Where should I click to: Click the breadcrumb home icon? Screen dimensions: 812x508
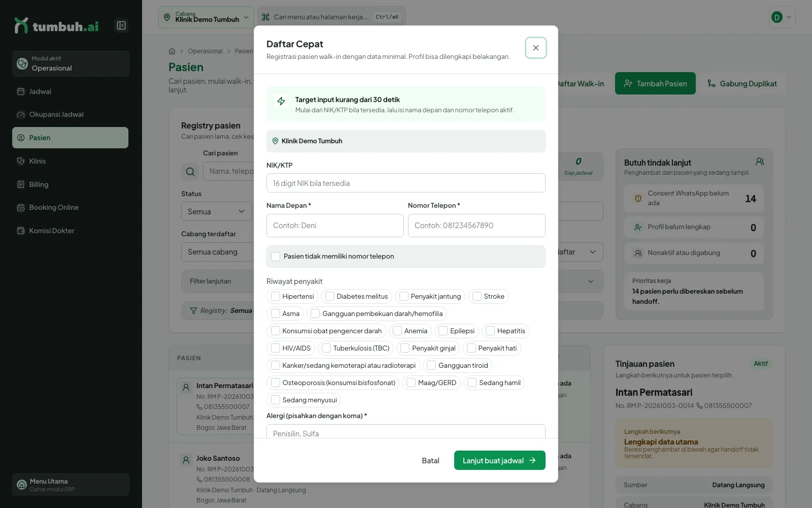pos(172,51)
